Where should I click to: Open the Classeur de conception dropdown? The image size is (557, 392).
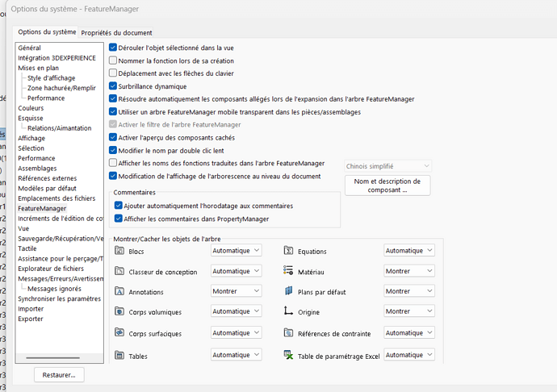237,271
